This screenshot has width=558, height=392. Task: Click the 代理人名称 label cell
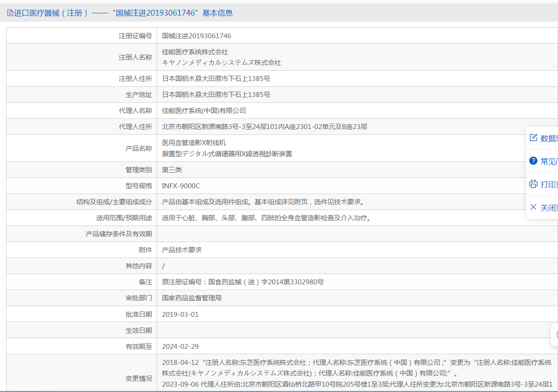81,110
